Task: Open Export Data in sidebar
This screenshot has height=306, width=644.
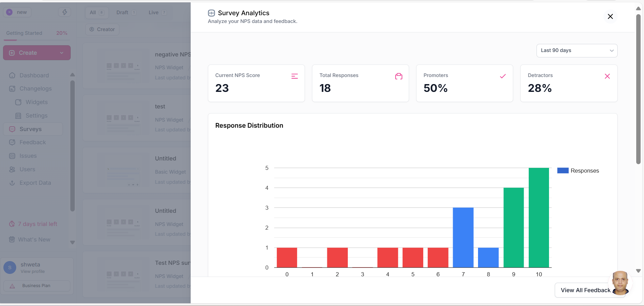Action: click(35, 183)
